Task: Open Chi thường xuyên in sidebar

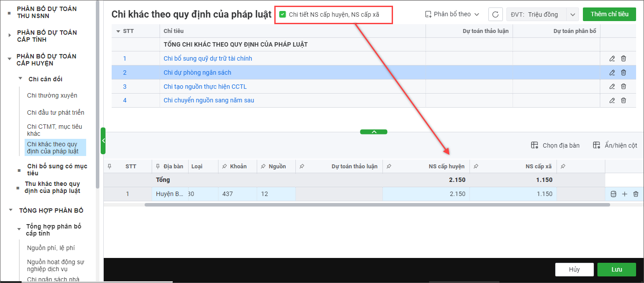Action: (x=52, y=95)
